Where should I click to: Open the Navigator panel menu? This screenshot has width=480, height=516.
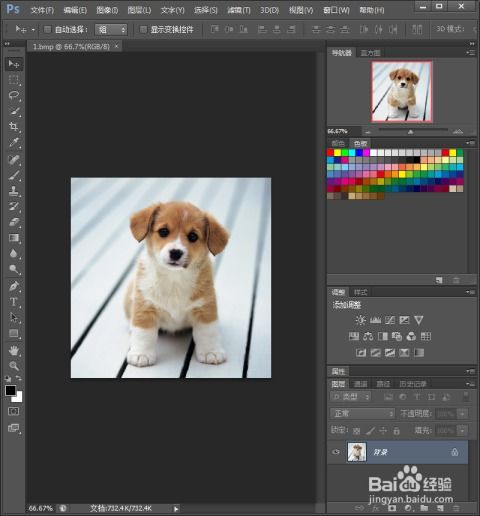(470, 53)
